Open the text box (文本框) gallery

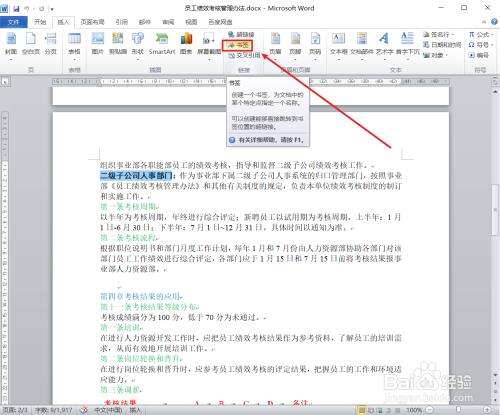(339, 46)
